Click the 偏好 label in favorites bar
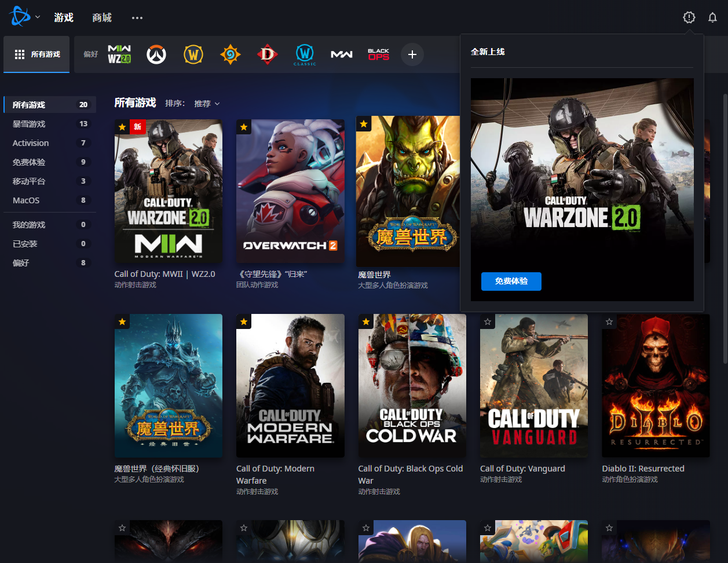The image size is (728, 563). [91, 54]
